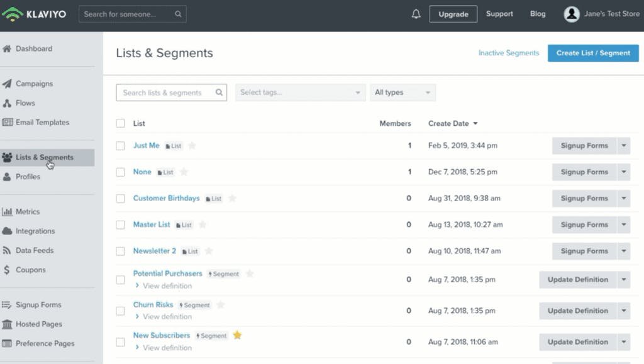Click the Search lists & segments field
Viewport: 644px width, 364px height.
171,92
